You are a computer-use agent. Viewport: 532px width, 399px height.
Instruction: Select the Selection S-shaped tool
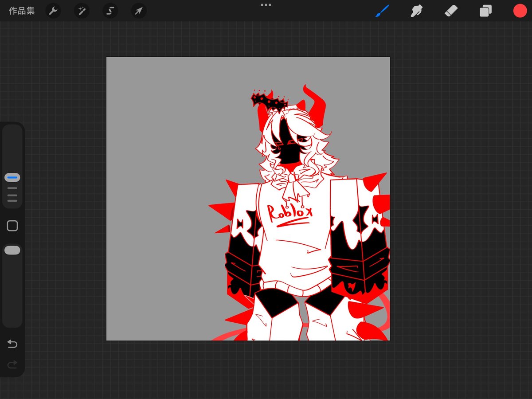(x=110, y=11)
